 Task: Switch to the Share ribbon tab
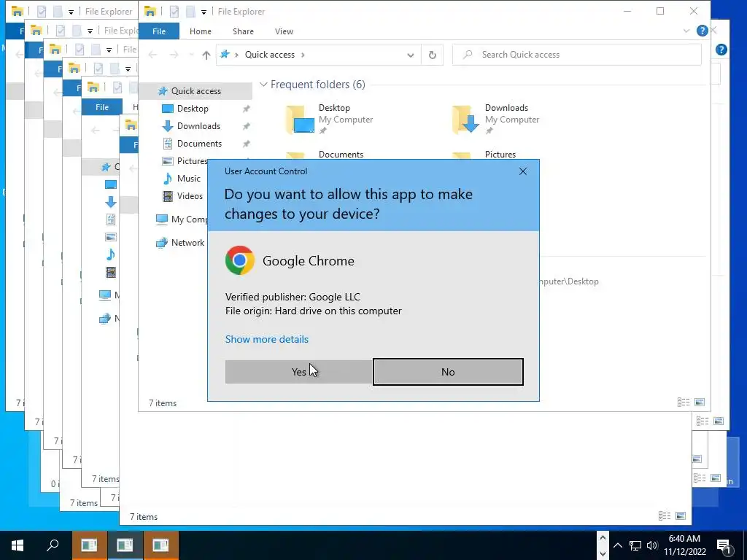click(x=243, y=31)
